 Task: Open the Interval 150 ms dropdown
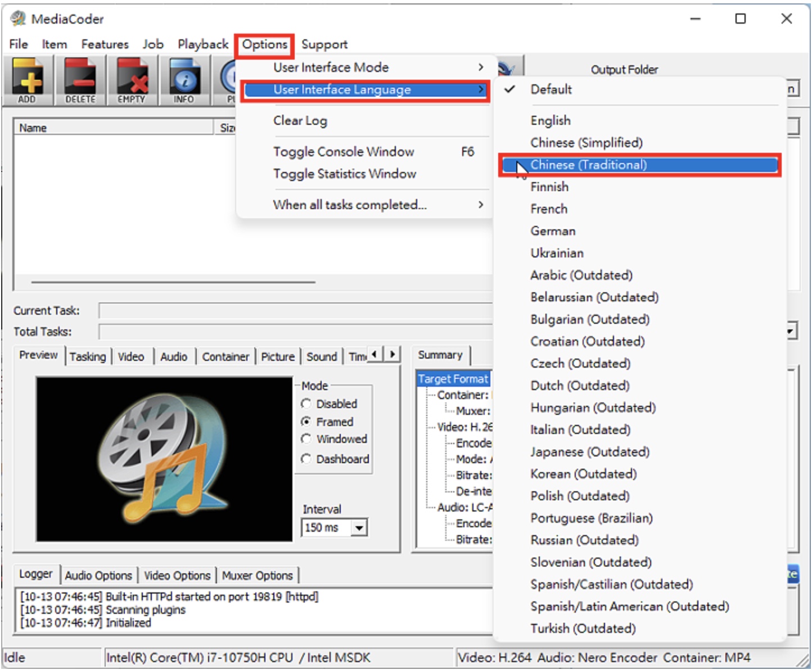pyautogui.click(x=359, y=528)
